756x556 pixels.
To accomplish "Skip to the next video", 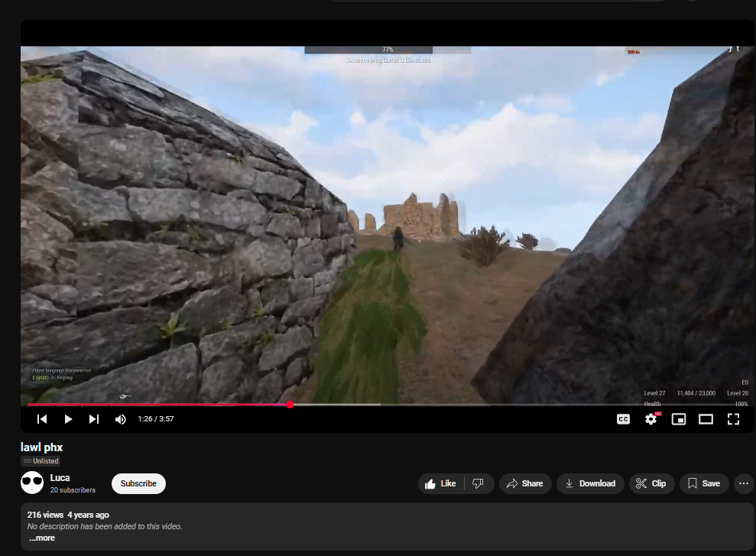I will pos(94,419).
